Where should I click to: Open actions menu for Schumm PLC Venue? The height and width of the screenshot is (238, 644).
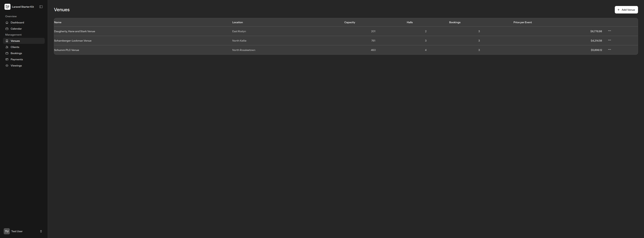(x=609, y=49)
